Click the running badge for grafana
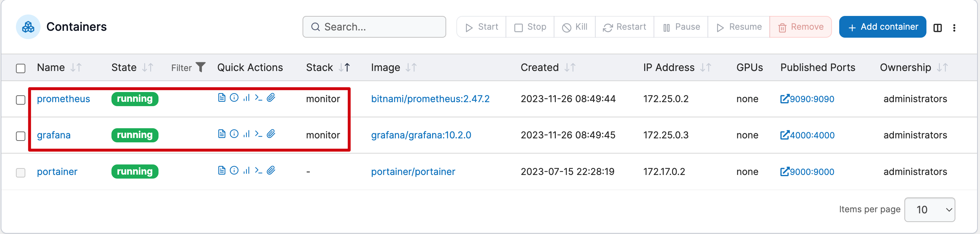Viewport: 980px width, 234px height. tap(135, 135)
